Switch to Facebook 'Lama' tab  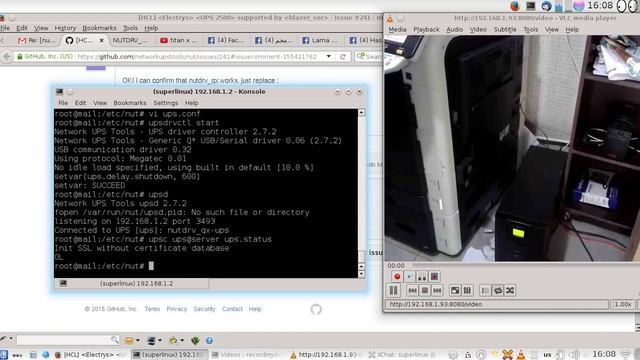[320, 40]
